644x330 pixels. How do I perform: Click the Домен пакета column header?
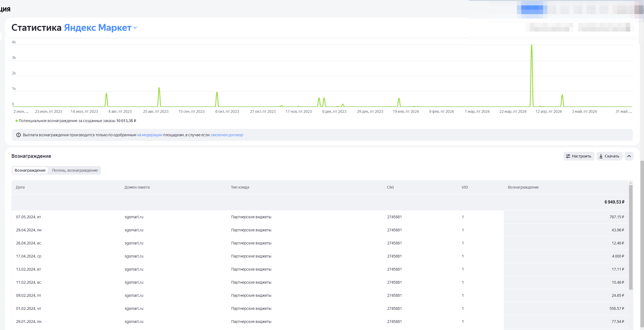point(137,187)
